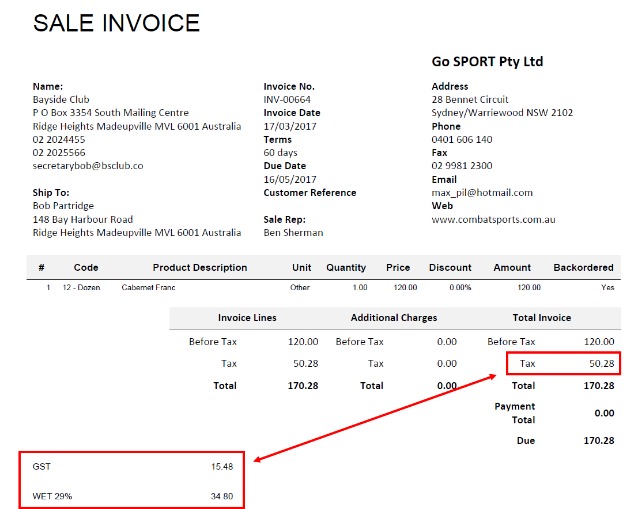Click the SALE INVOICE heading

click(x=117, y=24)
